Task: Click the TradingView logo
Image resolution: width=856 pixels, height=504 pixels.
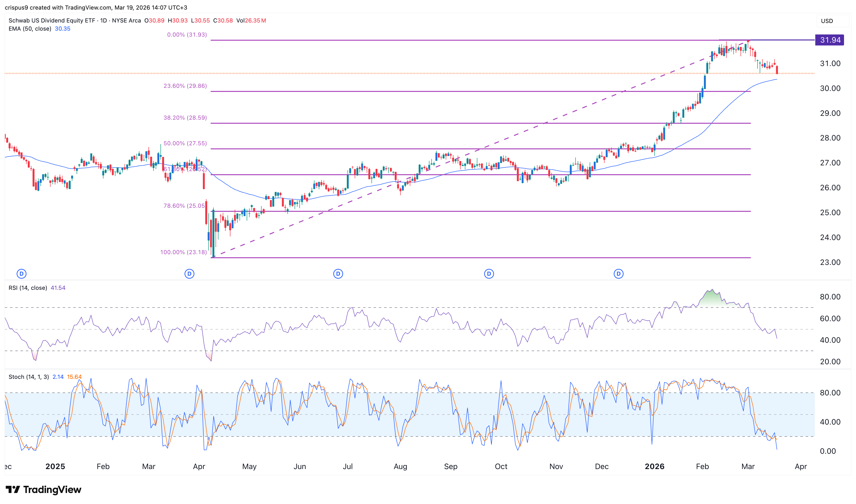Action: click(44, 489)
